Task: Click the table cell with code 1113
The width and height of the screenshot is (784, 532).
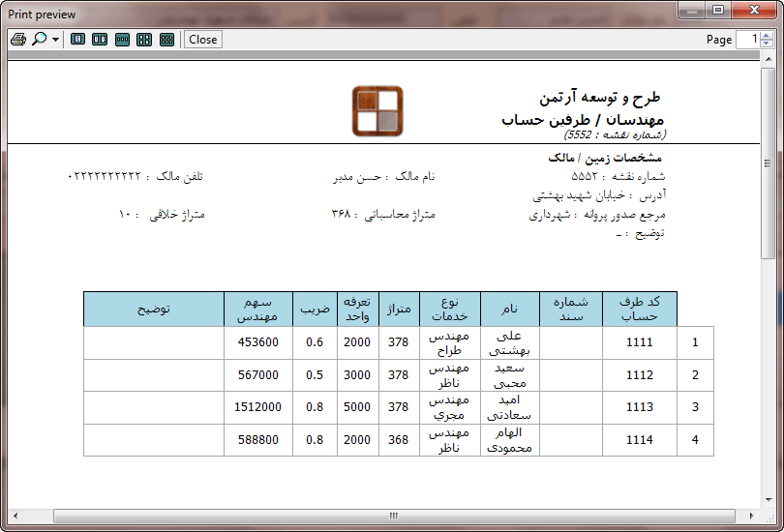Action: [639, 407]
